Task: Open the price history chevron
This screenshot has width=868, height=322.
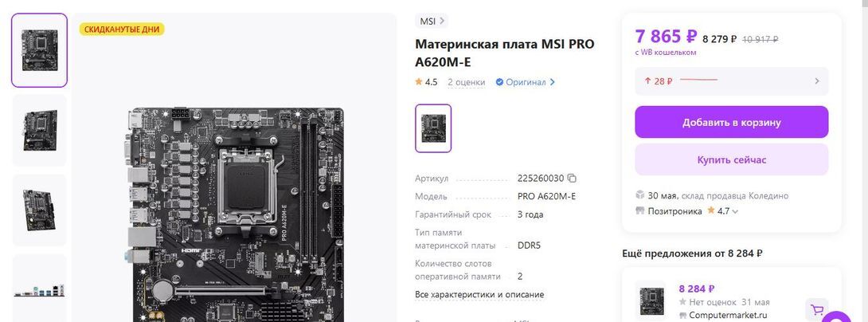Action: (816, 81)
